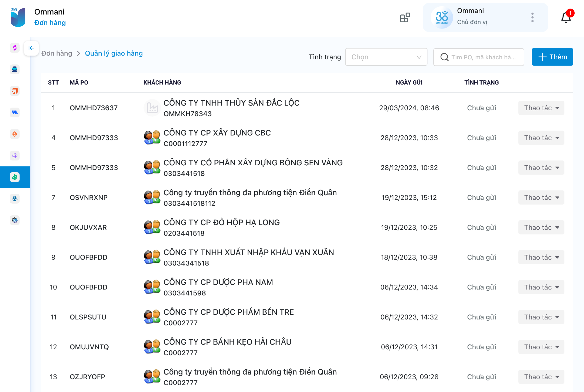Click the purple cross-shaped sidebar icon

pos(15,156)
